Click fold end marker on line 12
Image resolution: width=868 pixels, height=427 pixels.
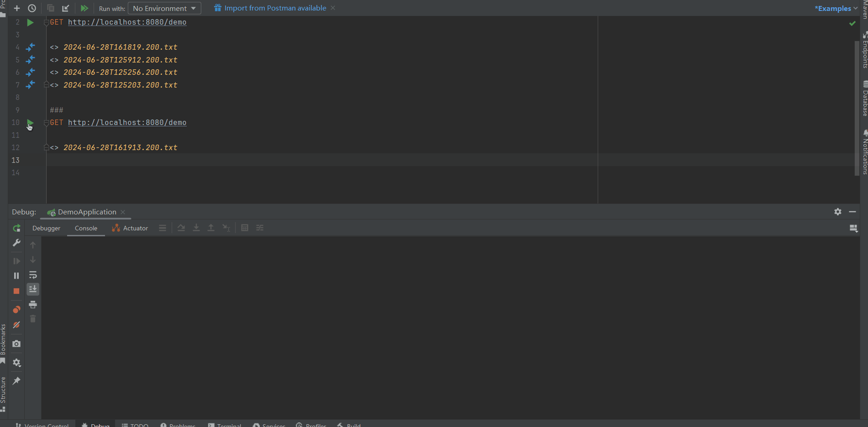tap(46, 147)
